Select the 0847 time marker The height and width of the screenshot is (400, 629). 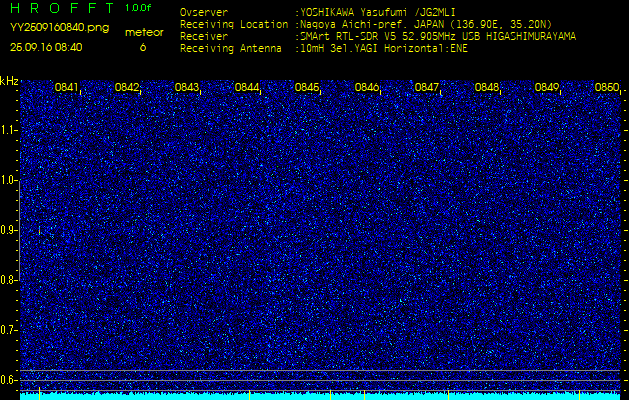click(x=426, y=88)
